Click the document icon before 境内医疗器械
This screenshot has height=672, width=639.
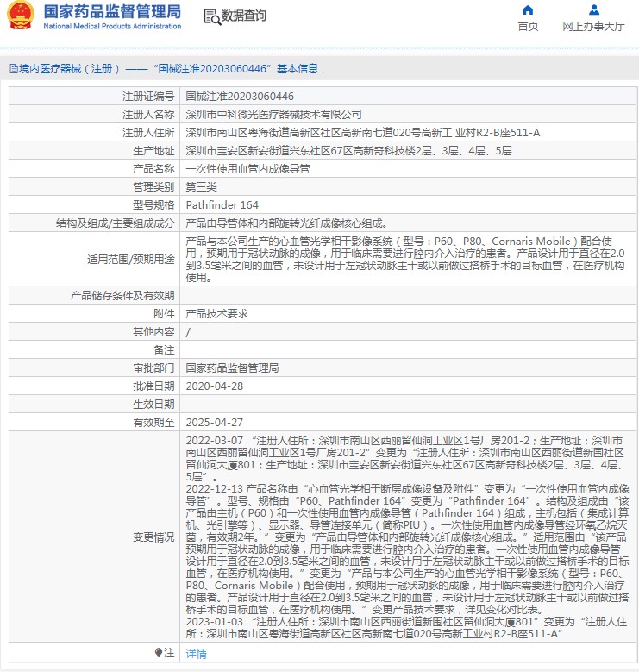pyautogui.click(x=14, y=68)
